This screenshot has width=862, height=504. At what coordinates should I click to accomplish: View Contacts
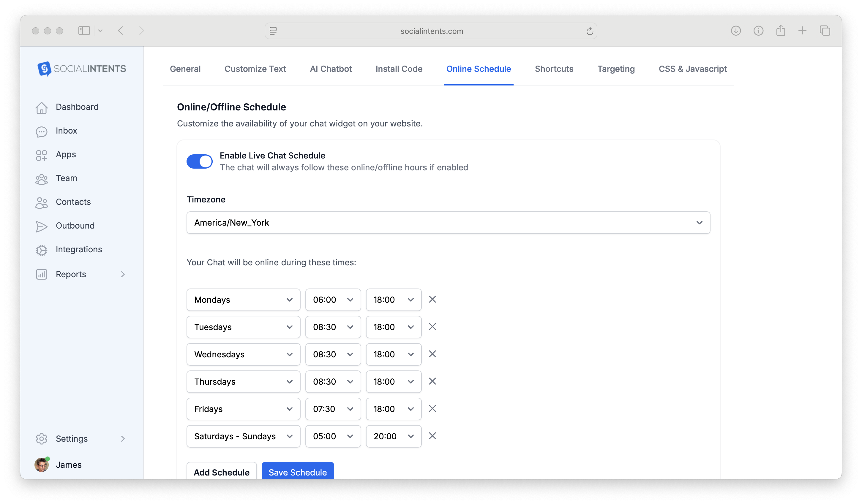tap(73, 202)
